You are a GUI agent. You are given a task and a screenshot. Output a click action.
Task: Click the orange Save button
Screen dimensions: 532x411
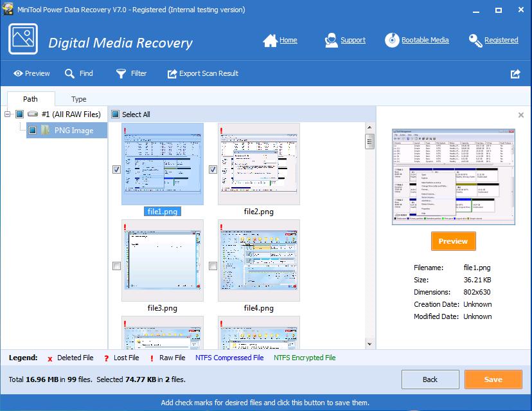pyautogui.click(x=493, y=379)
